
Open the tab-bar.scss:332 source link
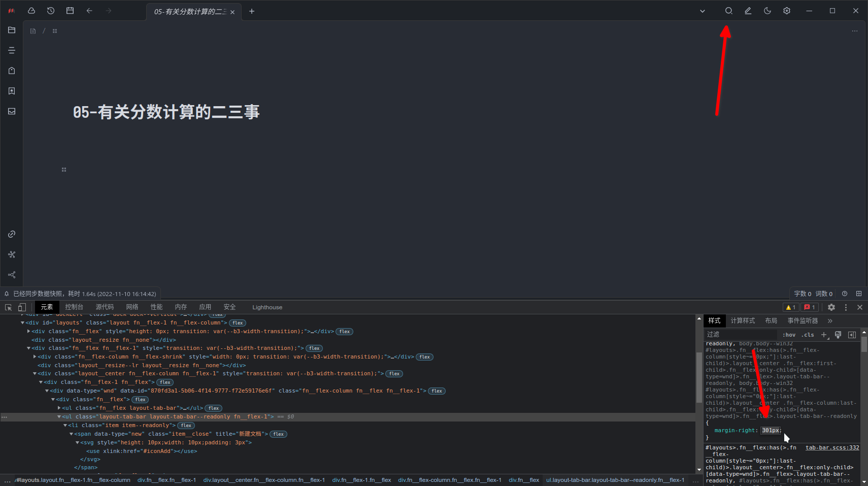coord(832,447)
